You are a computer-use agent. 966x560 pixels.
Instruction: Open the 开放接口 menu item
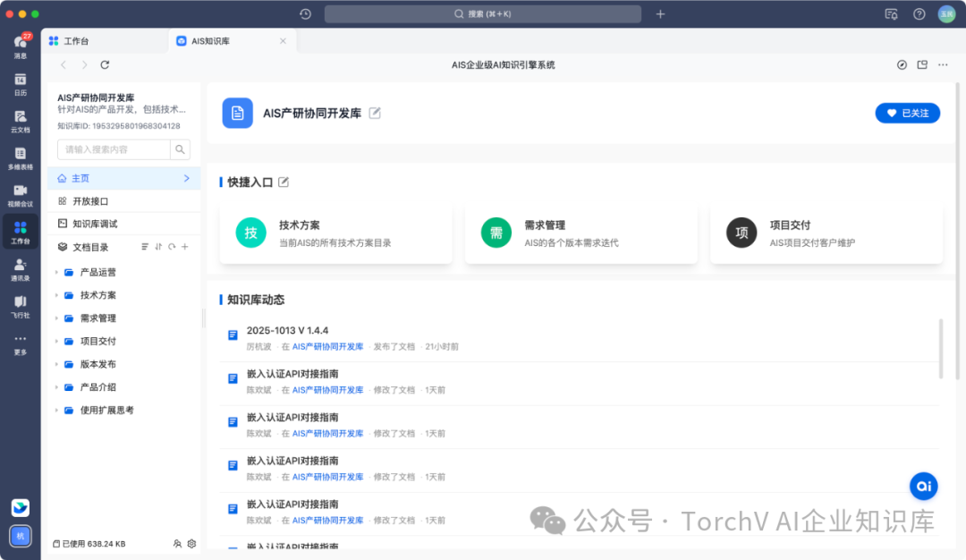123,201
